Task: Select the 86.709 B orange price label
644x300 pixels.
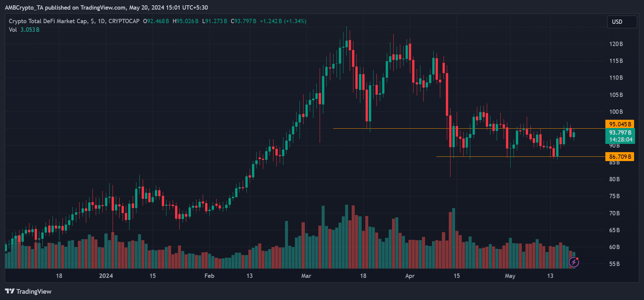Action: (620, 157)
